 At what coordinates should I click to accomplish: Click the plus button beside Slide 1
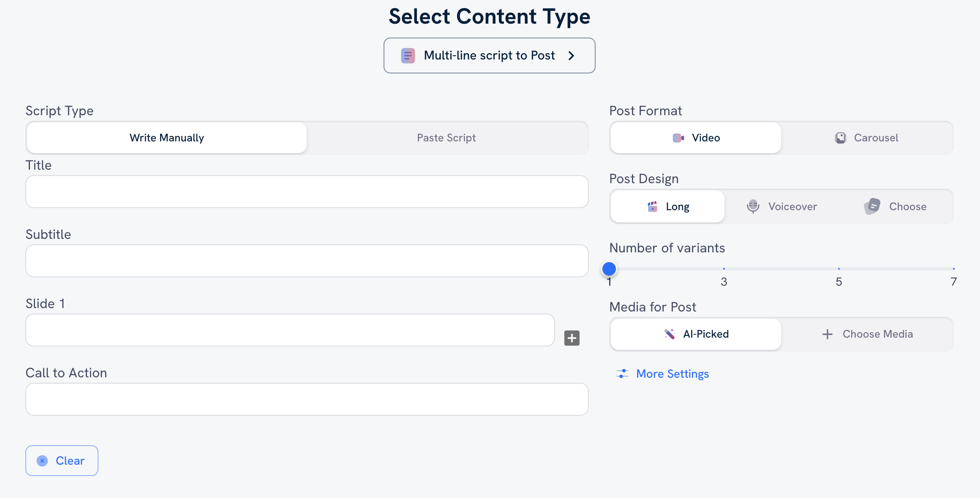[x=572, y=338]
